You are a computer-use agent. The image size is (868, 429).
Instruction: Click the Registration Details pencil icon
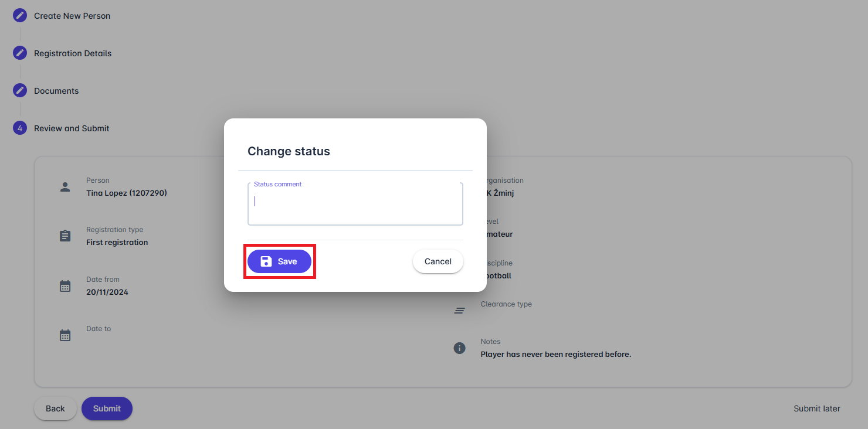[20, 53]
